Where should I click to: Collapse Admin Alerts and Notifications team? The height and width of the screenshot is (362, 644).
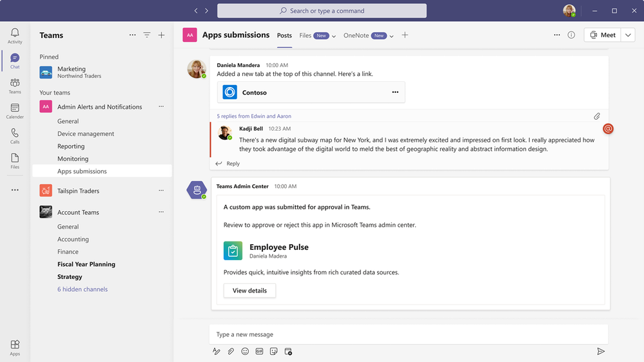(100, 107)
